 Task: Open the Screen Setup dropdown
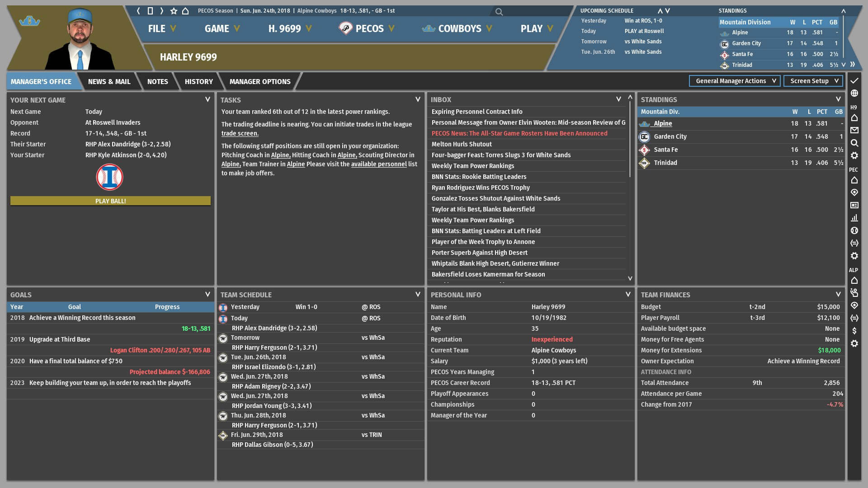[x=813, y=81]
